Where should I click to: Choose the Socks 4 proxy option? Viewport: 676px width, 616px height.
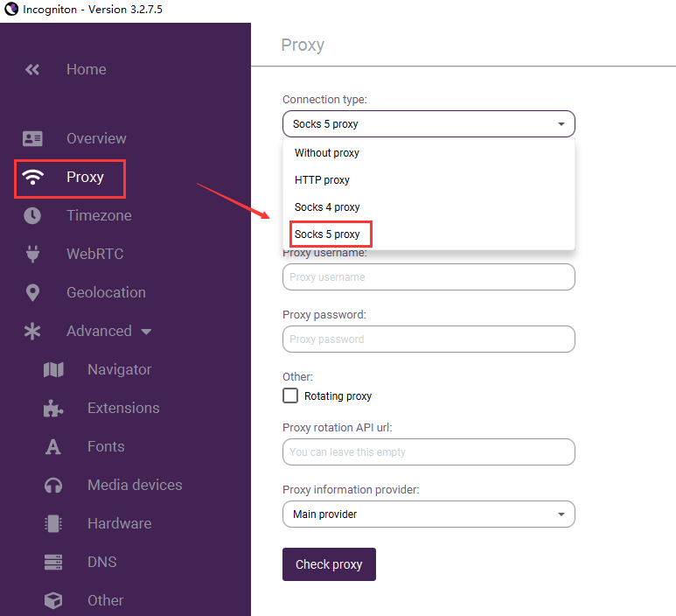[327, 207]
